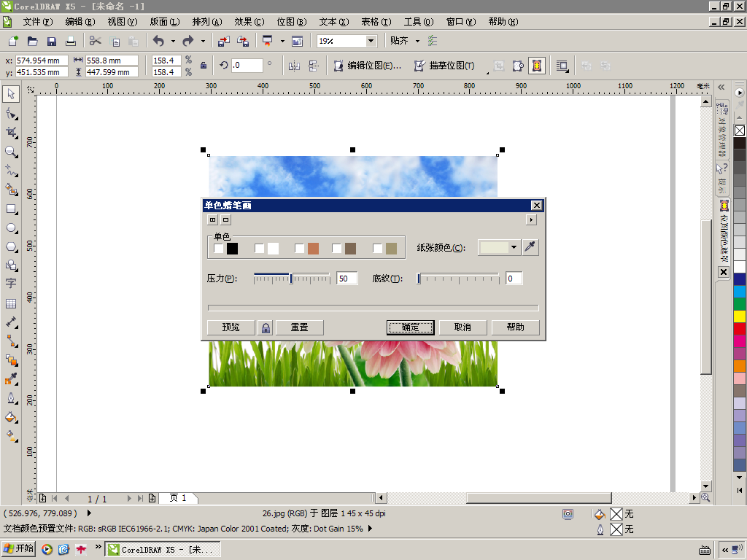Click the Save disk icon
This screenshot has width=747, height=560.
(52, 41)
